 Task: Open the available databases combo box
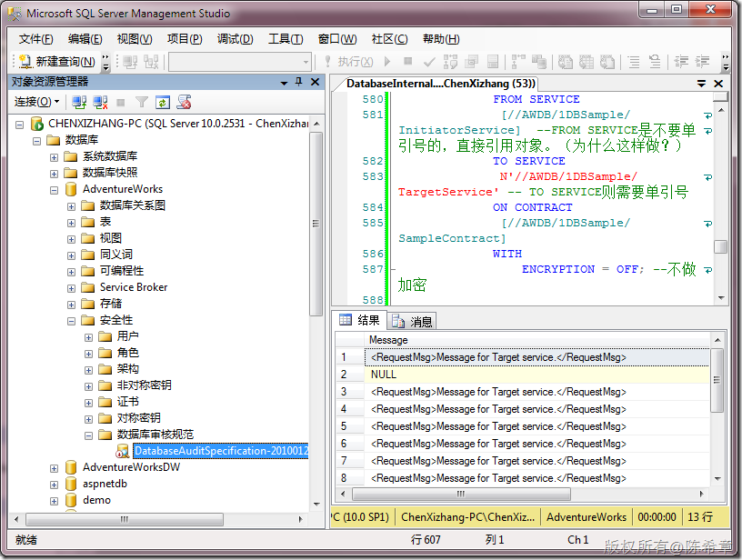click(x=240, y=62)
